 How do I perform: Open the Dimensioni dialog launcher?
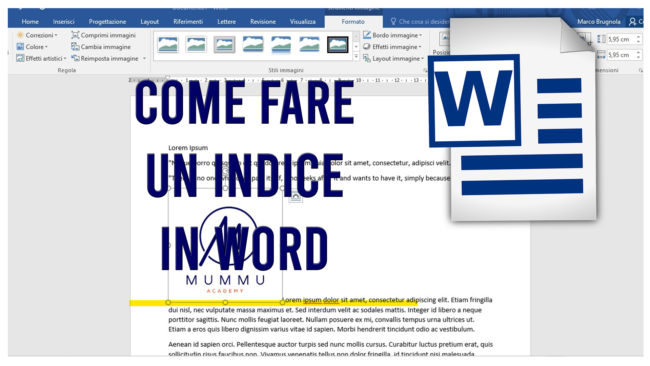(x=641, y=70)
